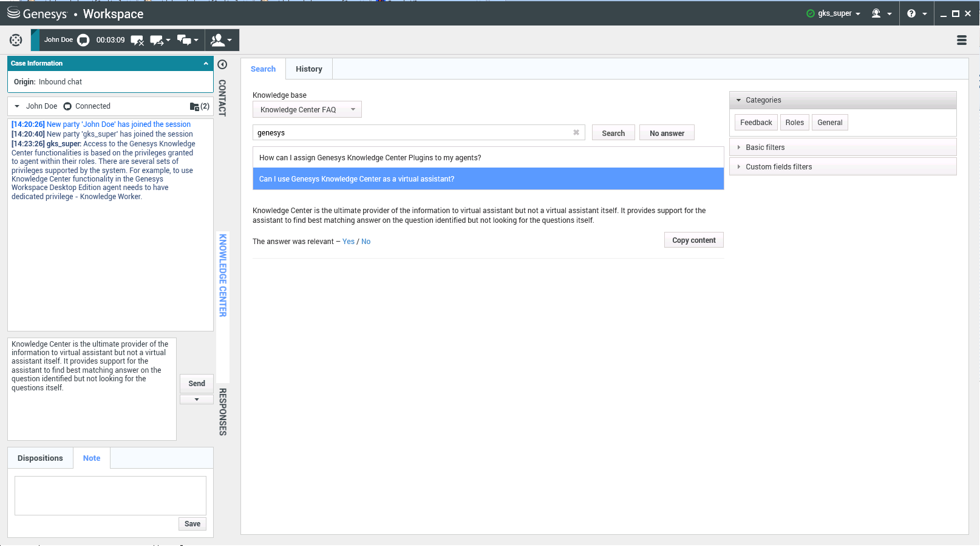Click the chat conference icon
Image resolution: width=980 pixels, height=547 pixels.
(x=184, y=41)
